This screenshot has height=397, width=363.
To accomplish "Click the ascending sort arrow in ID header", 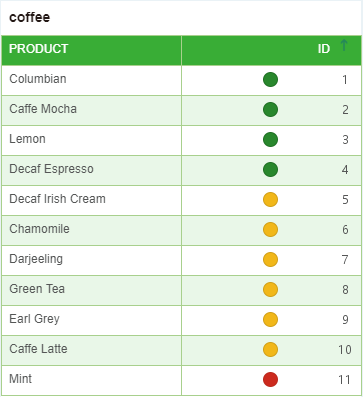I will pyautogui.click(x=344, y=45).
